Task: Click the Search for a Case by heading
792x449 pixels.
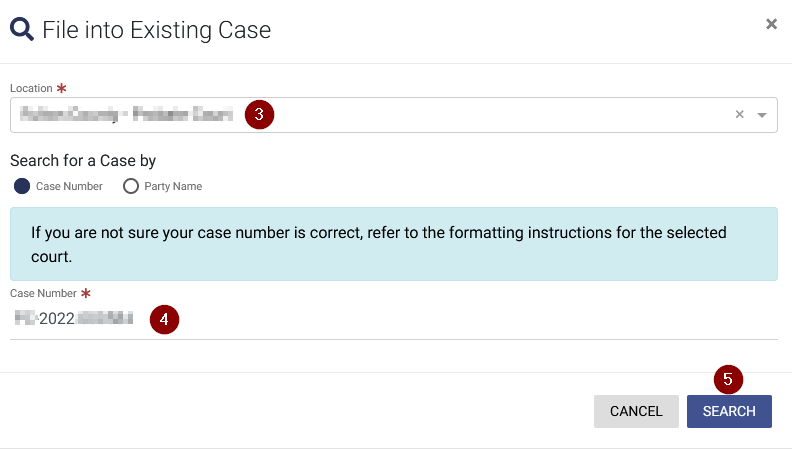Action: pyautogui.click(x=83, y=161)
